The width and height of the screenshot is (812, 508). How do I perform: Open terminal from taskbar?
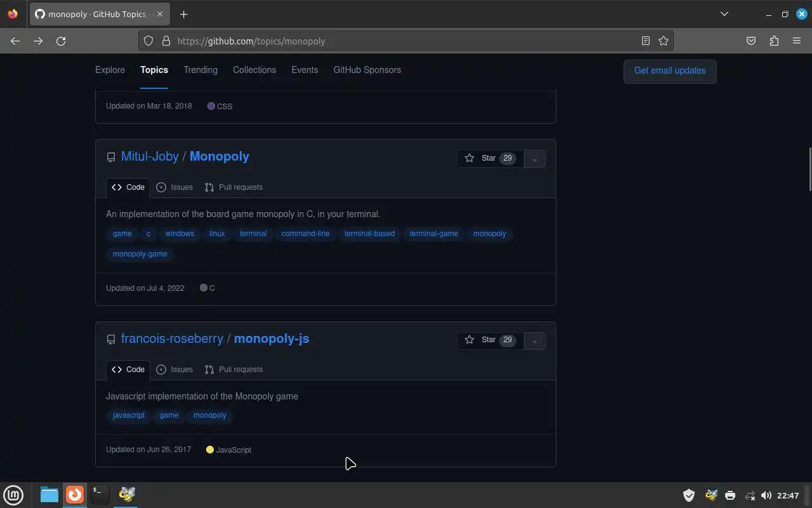100,495
